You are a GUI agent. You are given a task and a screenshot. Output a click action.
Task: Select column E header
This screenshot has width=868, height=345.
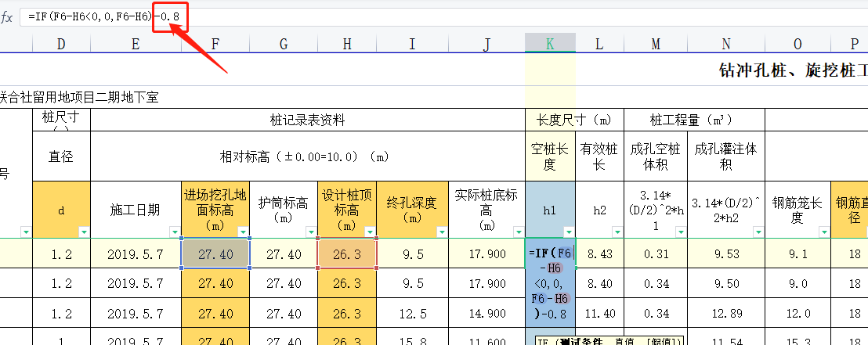pos(136,44)
